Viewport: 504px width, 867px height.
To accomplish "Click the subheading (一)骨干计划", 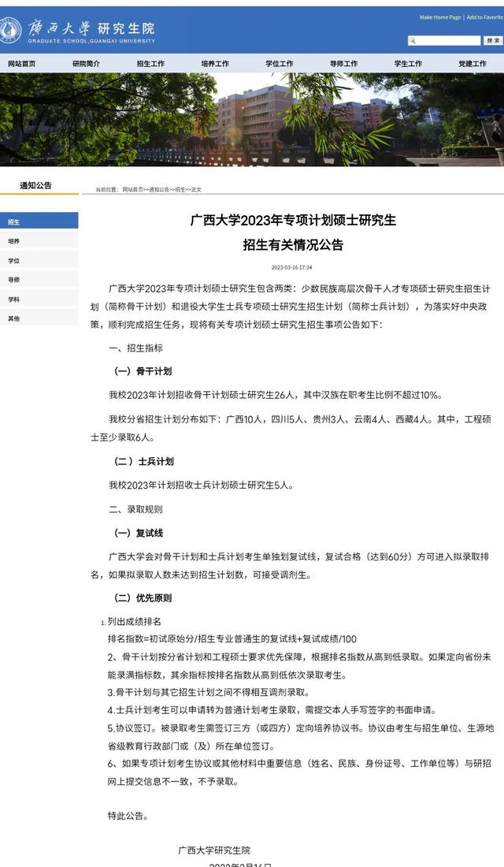I will (x=143, y=371).
